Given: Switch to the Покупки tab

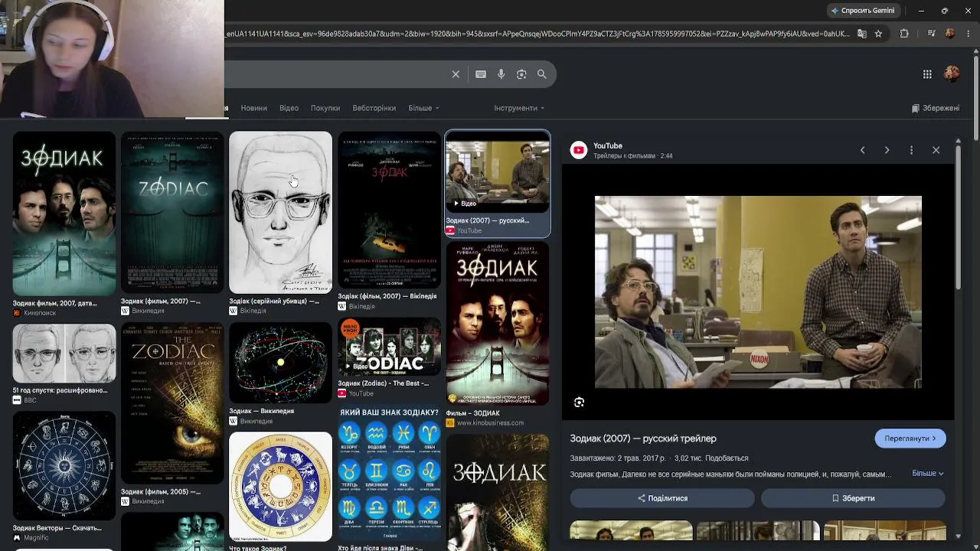Looking at the screenshot, I should click(x=325, y=108).
